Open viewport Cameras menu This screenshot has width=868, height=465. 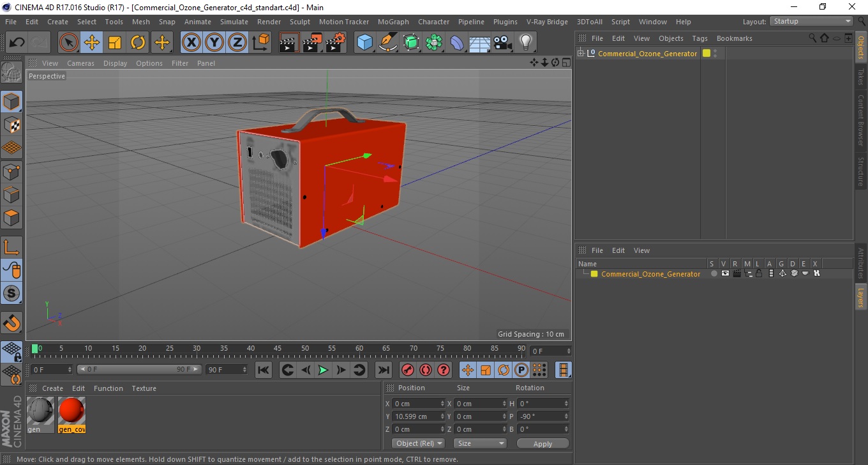80,63
